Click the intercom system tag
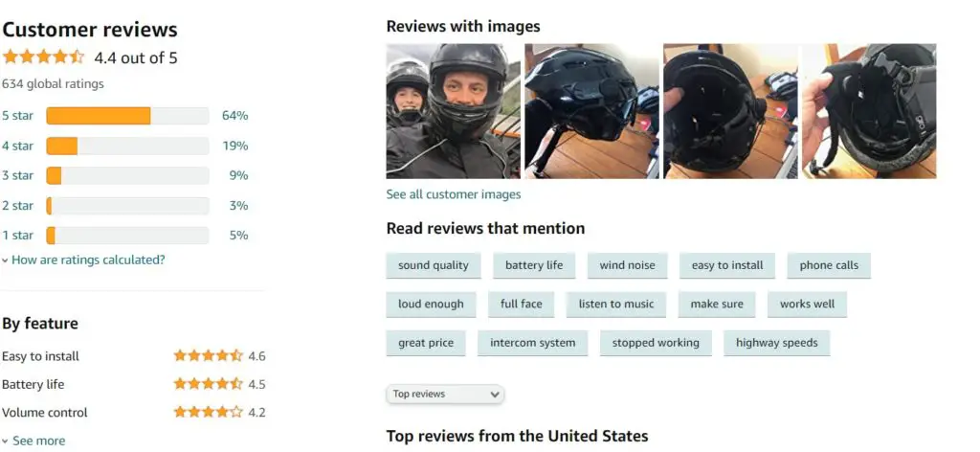The width and height of the screenshot is (980, 452). pos(532,343)
